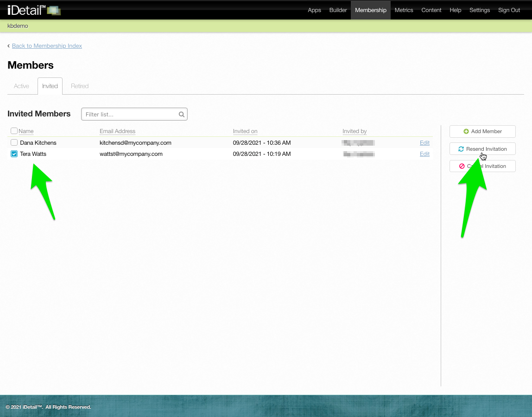
Task: Click the name Tera Watts
Action: click(33, 154)
